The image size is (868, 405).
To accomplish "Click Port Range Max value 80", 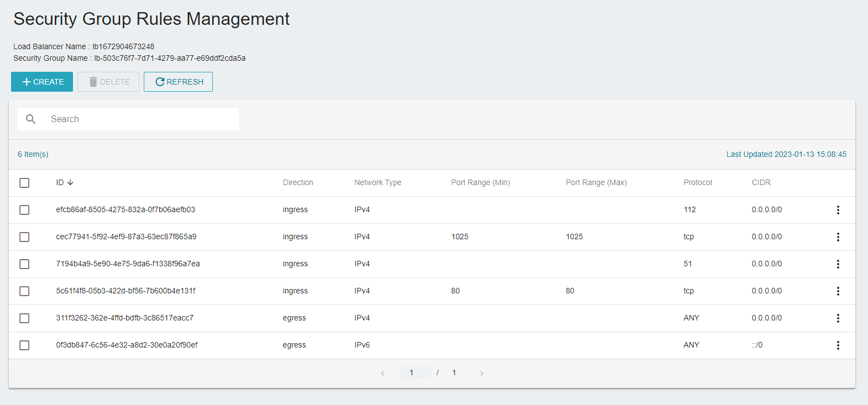I will [x=570, y=291].
